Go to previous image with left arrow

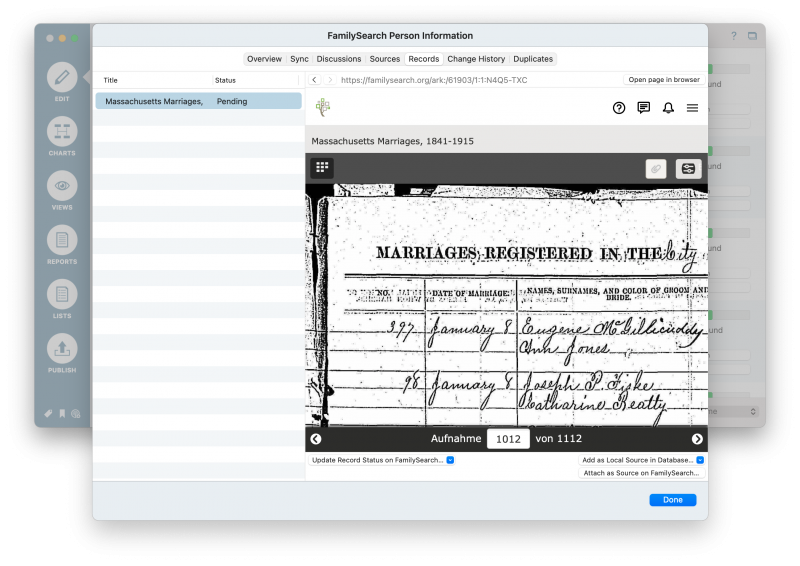coord(316,439)
